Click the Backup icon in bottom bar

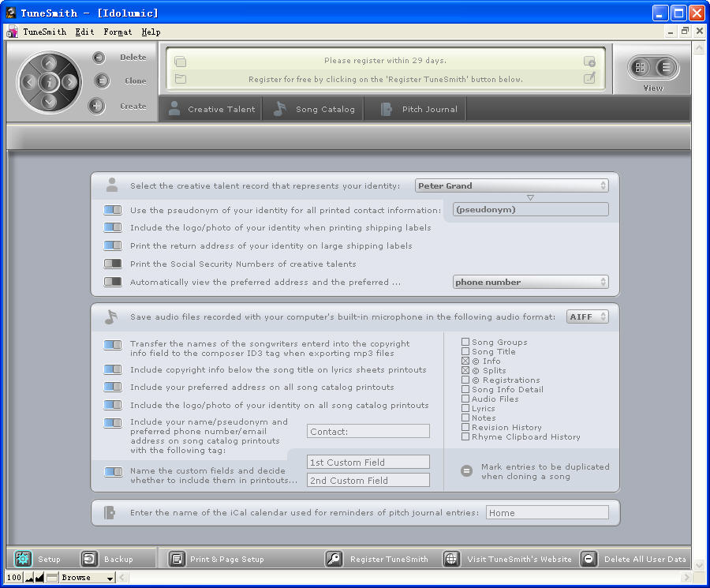click(88, 559)
